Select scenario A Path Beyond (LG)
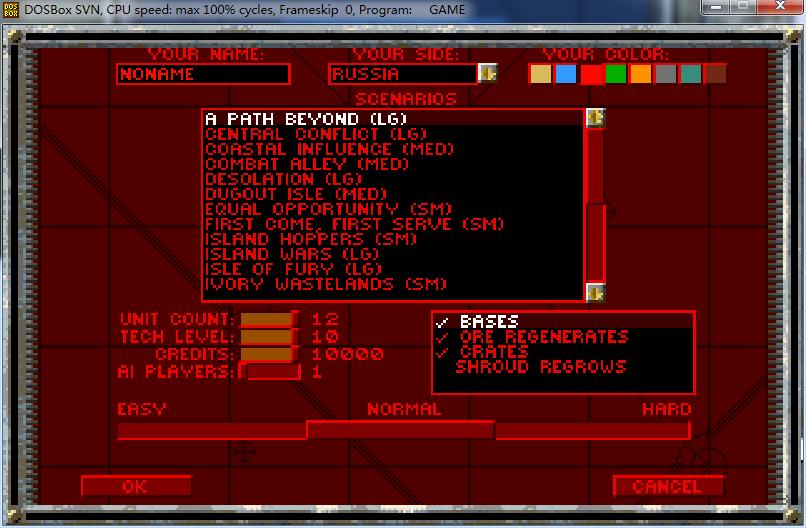The image size is (806, 528). (x=394, y=119)
